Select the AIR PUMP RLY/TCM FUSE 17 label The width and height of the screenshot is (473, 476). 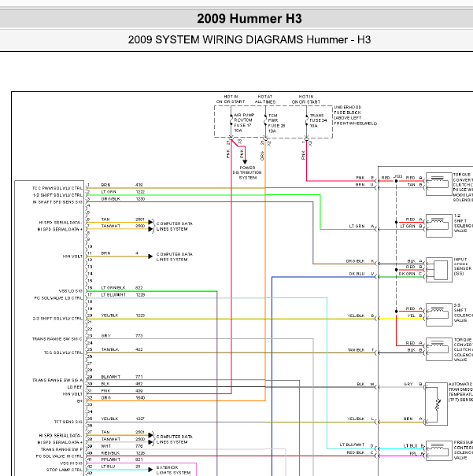point(244,123)
